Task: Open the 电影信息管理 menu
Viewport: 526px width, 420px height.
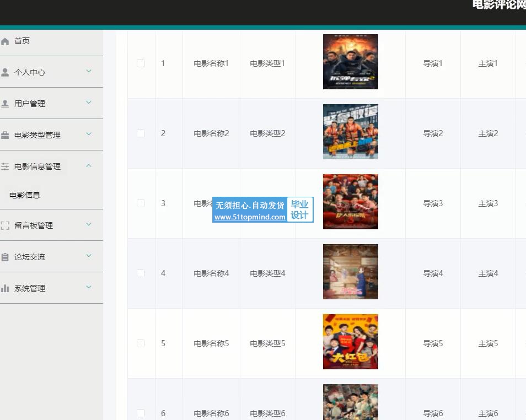Action: pos(51,166)
